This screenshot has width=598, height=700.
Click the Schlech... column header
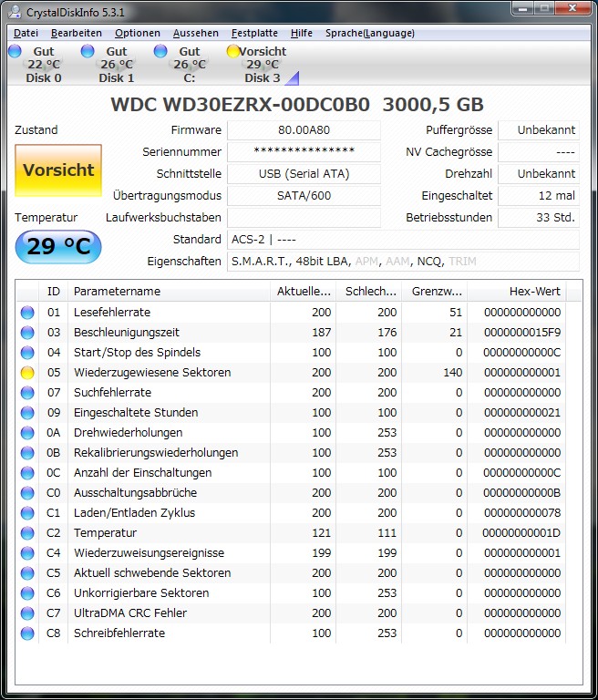(368, 292)
